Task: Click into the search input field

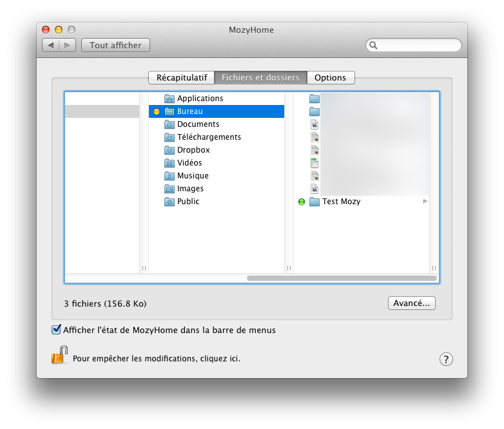Action: [x=414, y=45]
